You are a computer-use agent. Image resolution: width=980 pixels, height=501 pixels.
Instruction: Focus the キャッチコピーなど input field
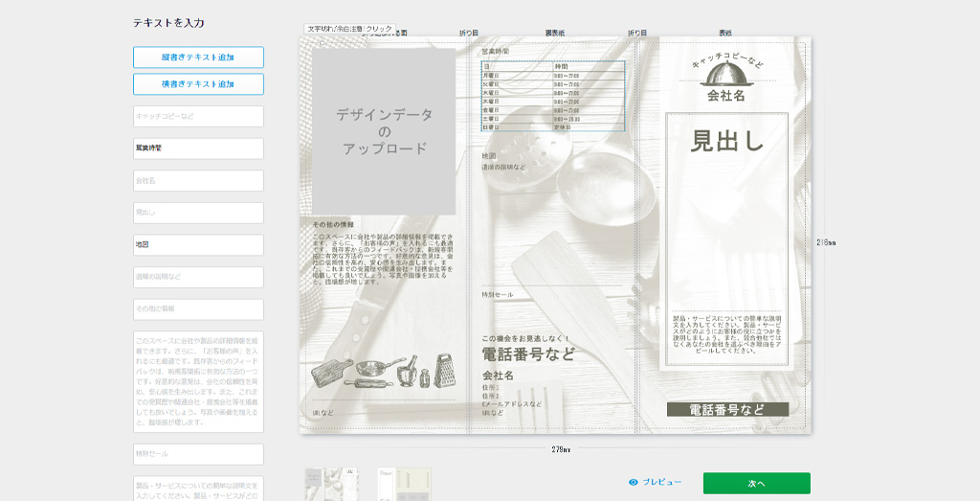(x=198, y=116)
